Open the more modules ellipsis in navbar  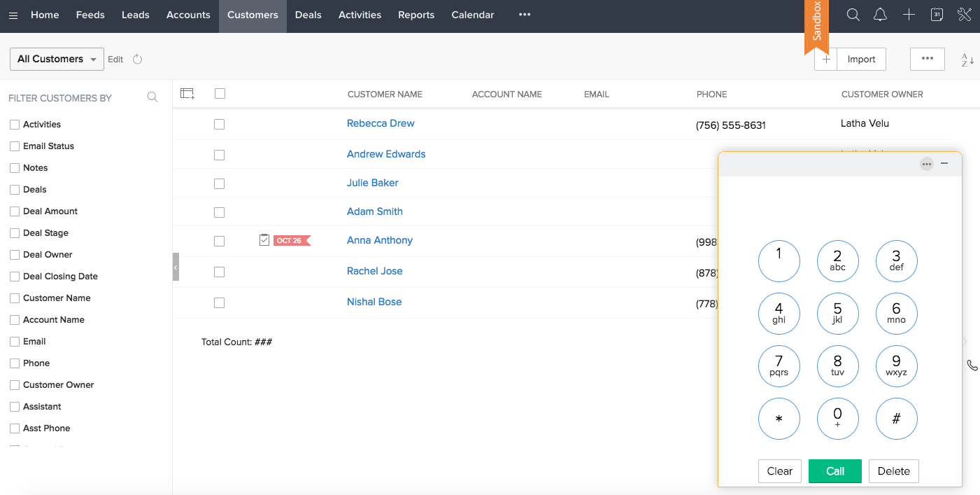pyautogui.click(x=525, y=15)
